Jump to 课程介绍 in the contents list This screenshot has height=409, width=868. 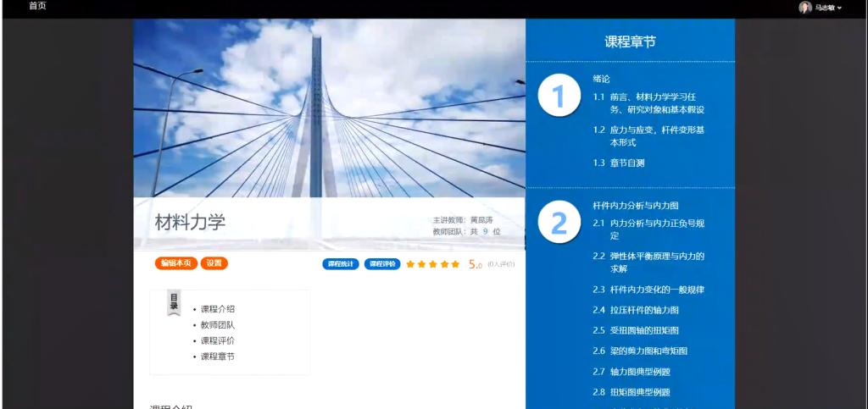[218, 309]
